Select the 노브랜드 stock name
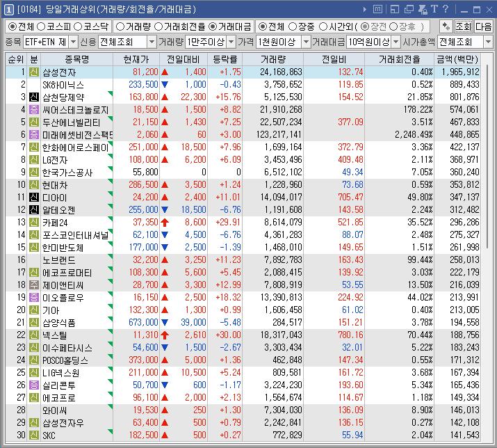The image size is (497, 448). coord(59,260)
